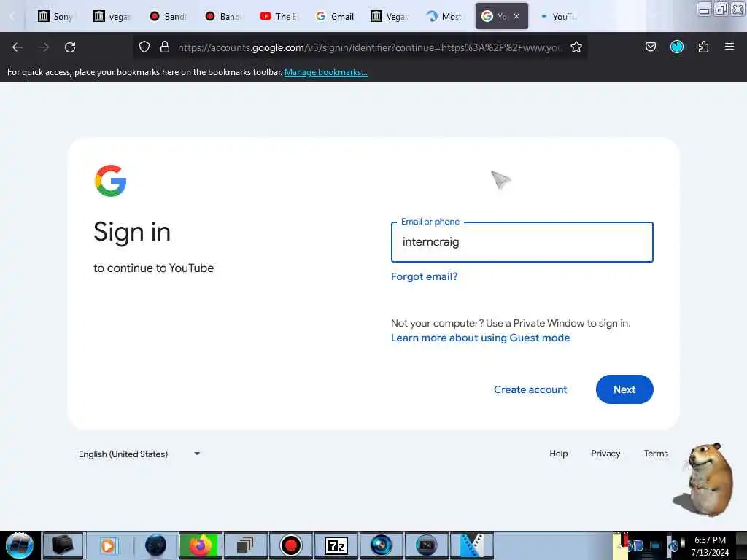Open the blue camera lens taskbar icon
Screen dimensions: 747x560
381,545
